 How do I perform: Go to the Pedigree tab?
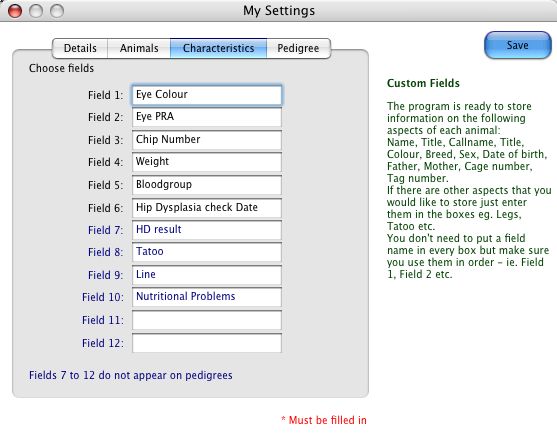(298, 48)
